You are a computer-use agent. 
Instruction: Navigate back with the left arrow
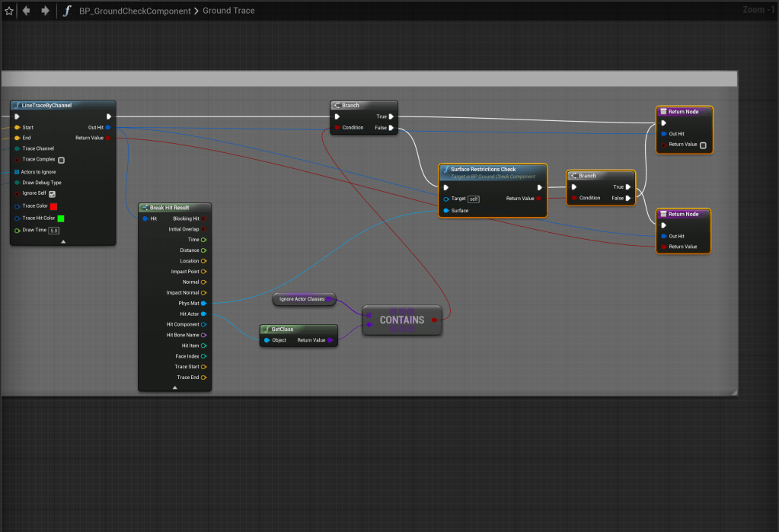pos(27,11)
